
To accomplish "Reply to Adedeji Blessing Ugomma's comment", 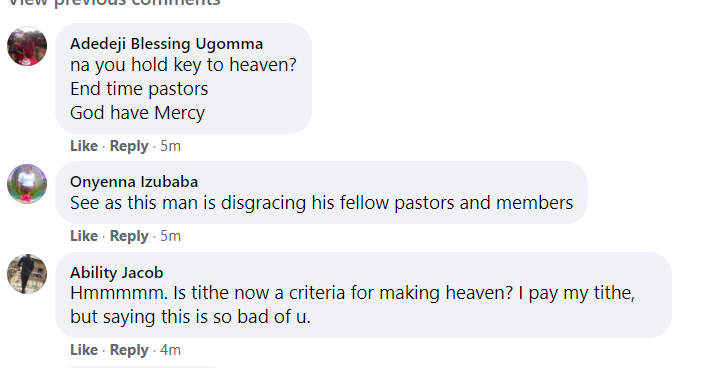I will click(x=129, y=146).
